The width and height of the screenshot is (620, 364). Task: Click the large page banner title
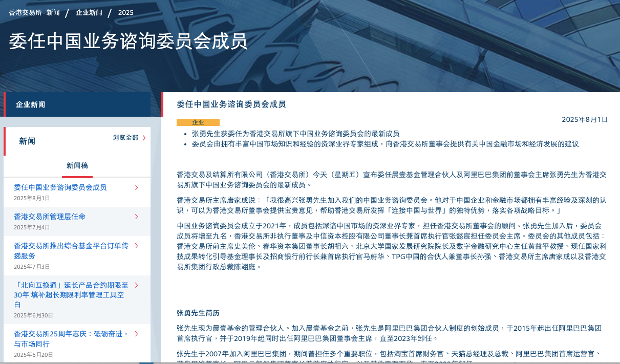[x=128, y=41]
